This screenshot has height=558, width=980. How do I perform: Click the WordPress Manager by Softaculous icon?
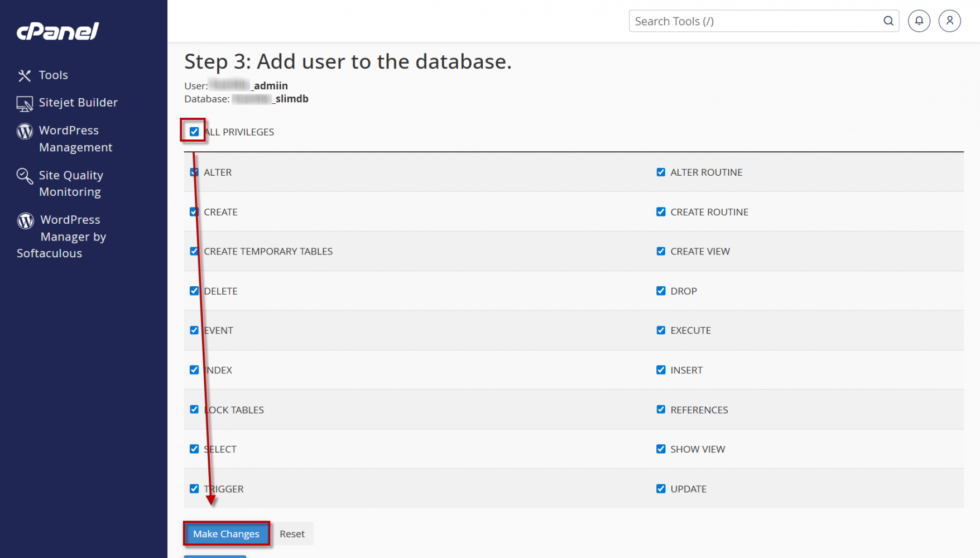point(26,220)
